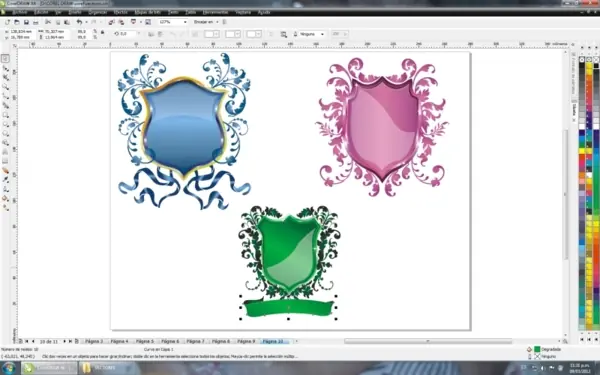Screen dimensions: 600x375
Task: Toggle the lock ratio padlock
Action: [x=103, y=33]
